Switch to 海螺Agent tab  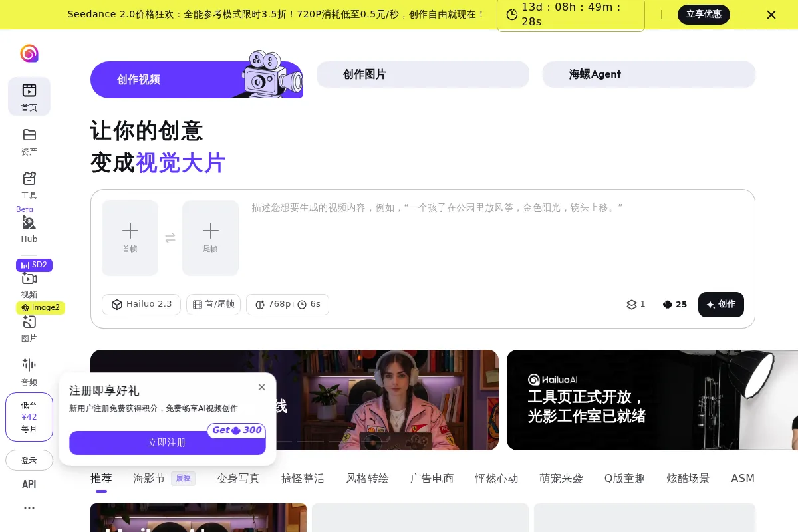pyautogui.click(x=649, y=74)
